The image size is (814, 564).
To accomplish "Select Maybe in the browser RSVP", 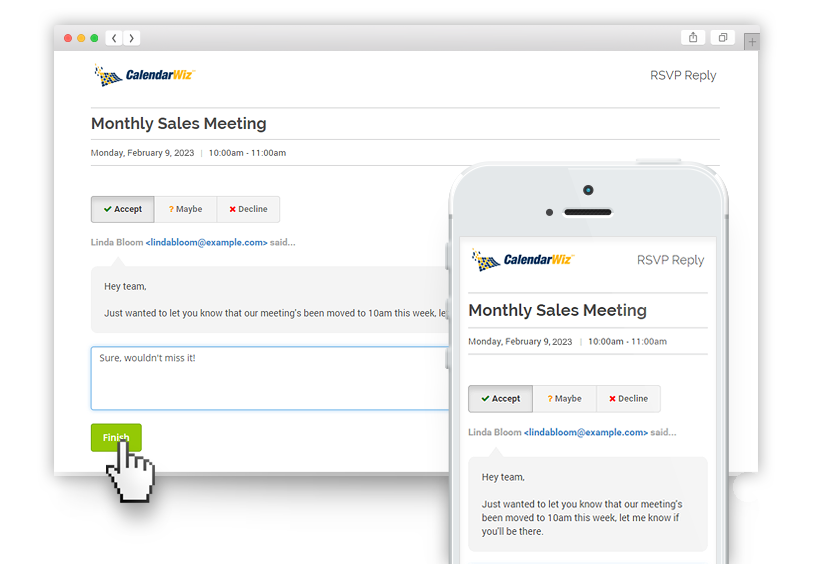I will [x=185, y=209].
